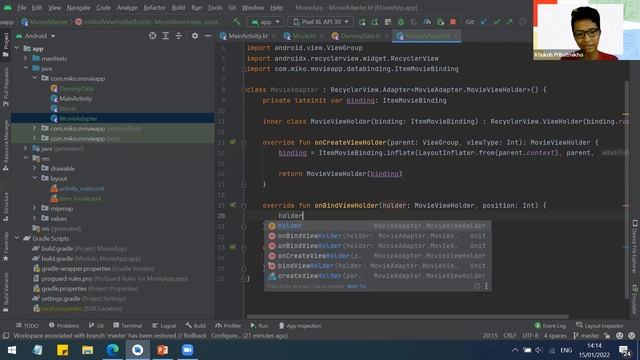Expand the values folder
This screenshot has height=360, width=640.
(x=35, y=218)
